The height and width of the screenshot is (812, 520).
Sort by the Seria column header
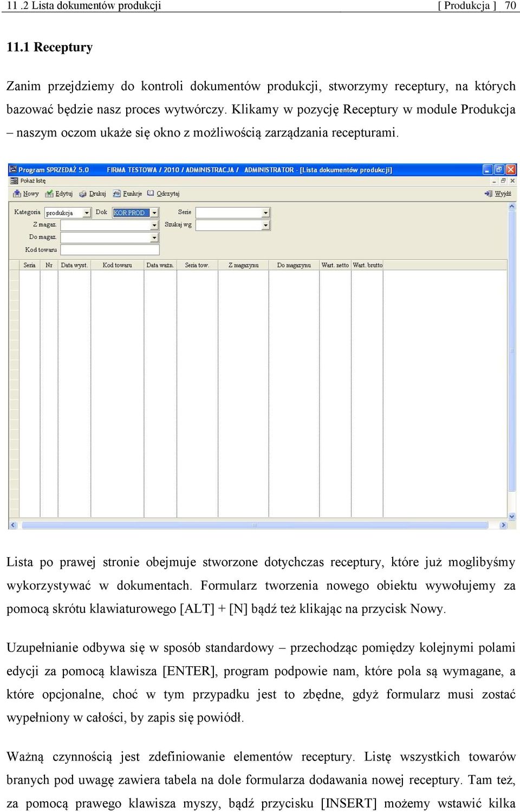30,265
